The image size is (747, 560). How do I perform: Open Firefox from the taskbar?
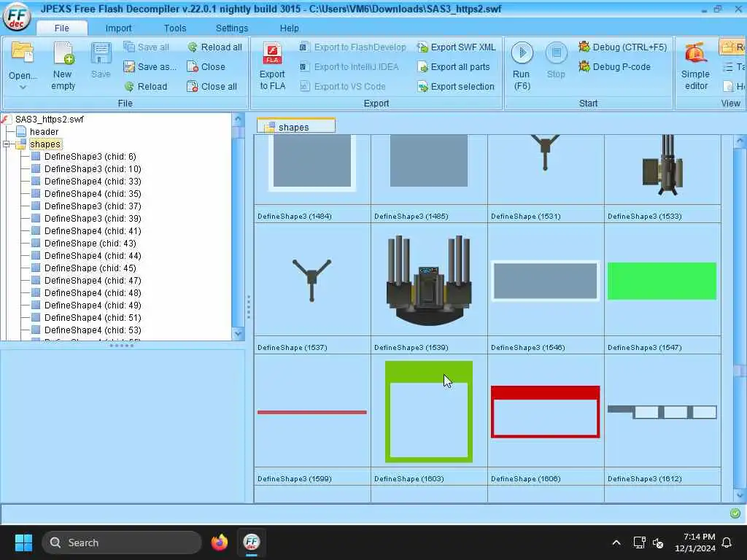tap(219, 542)
